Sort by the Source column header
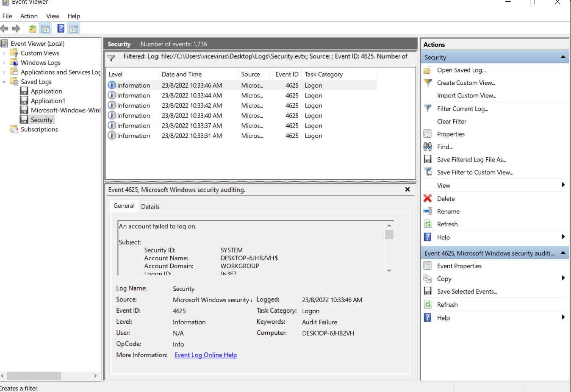 (x=254, y=74)
